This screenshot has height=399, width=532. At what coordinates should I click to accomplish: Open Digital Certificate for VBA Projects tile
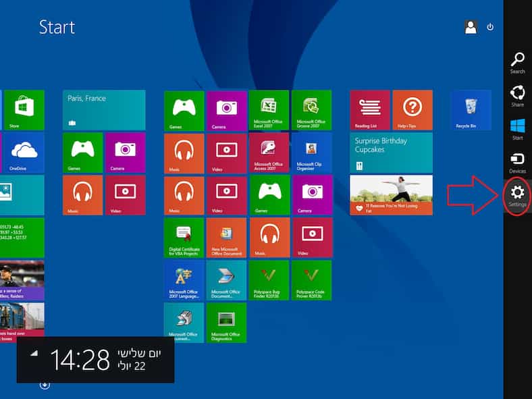coord(184,238)
